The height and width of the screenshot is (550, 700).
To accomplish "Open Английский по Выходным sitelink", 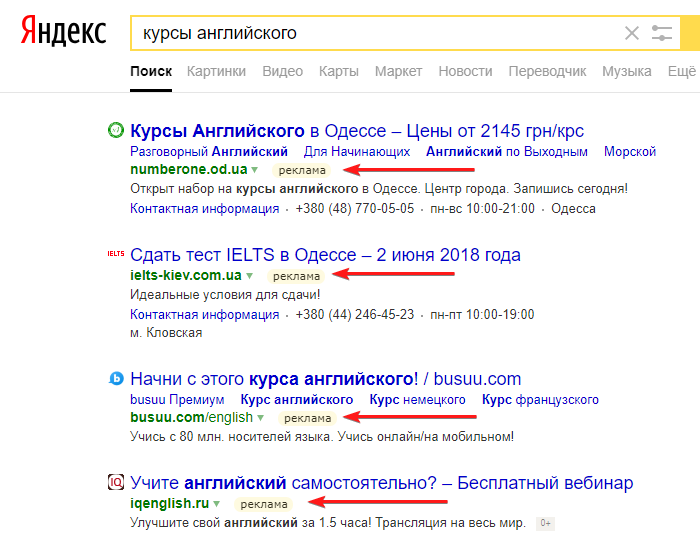I will click(507, 152).
